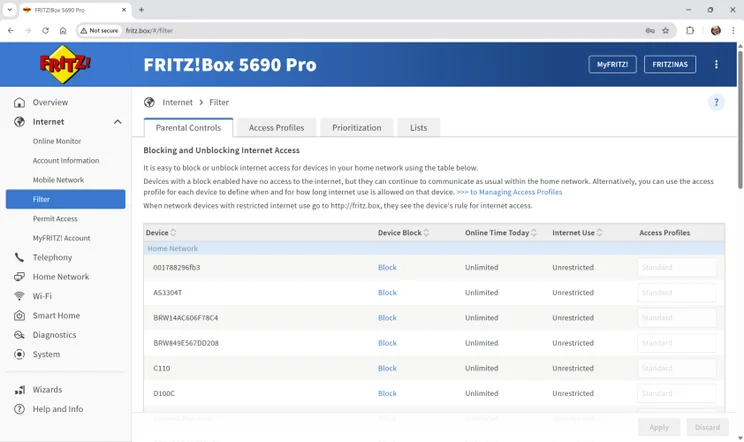Open Smart Home section in sidebar
744x442 pixels.
point(56,315)
